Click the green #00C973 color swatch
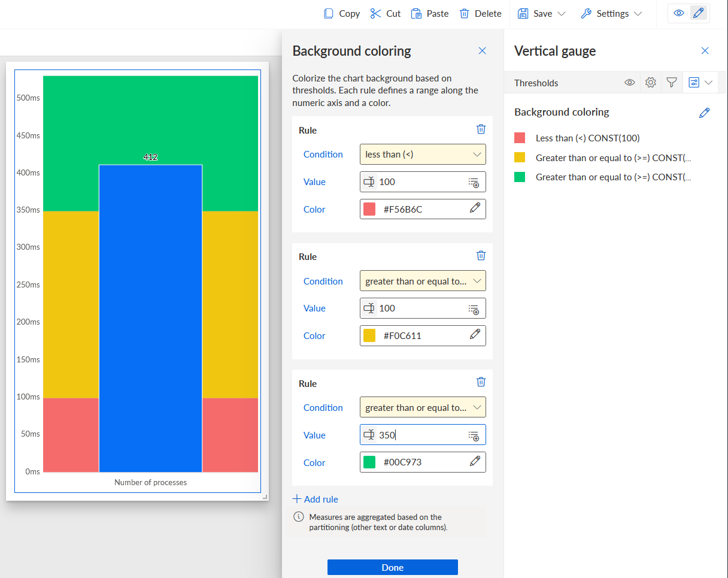The image size is (728, 578). [369, 462]
